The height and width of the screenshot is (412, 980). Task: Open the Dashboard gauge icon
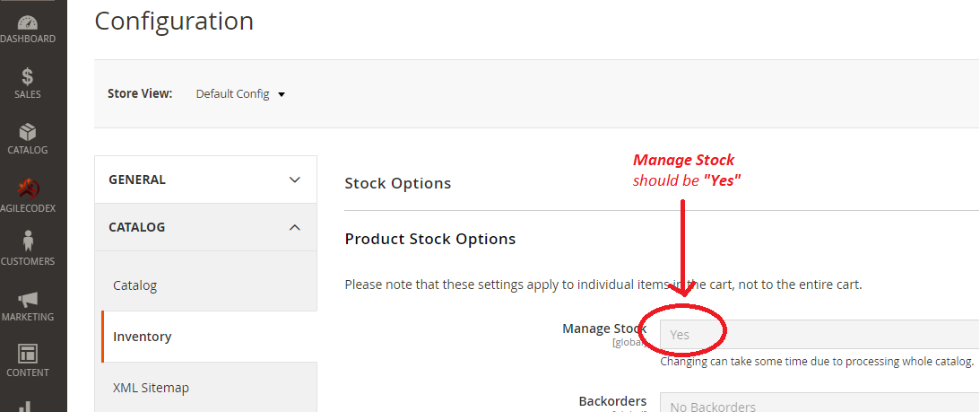28,23
